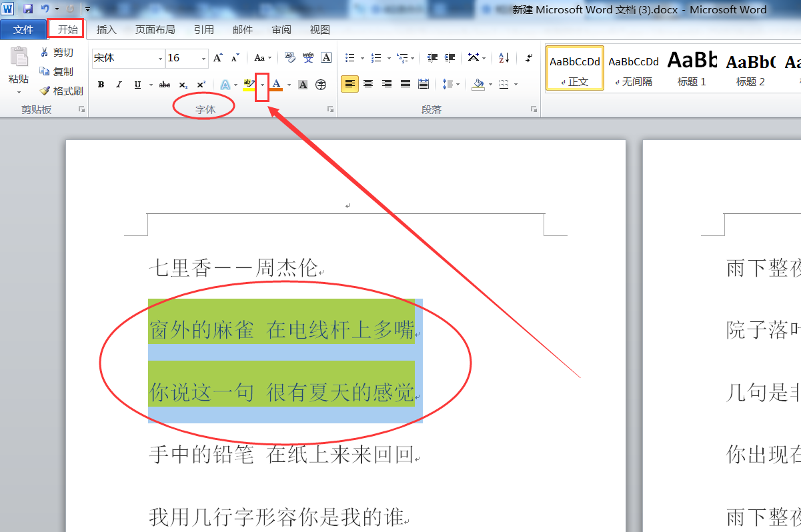Apply text effects to the selection
This screenshot has width=801, height=532.
pos(225,85)
